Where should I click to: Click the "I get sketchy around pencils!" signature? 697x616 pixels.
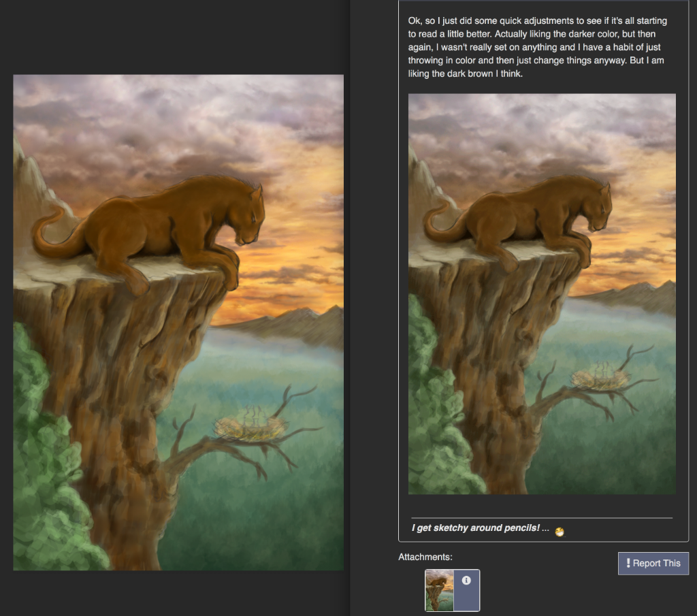(x=475, y=528)
